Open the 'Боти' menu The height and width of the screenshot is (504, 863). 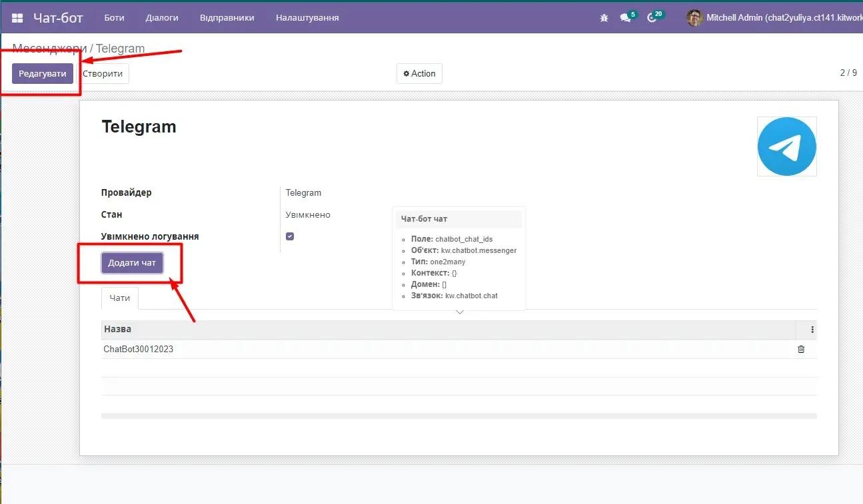(x=114, y=18)
